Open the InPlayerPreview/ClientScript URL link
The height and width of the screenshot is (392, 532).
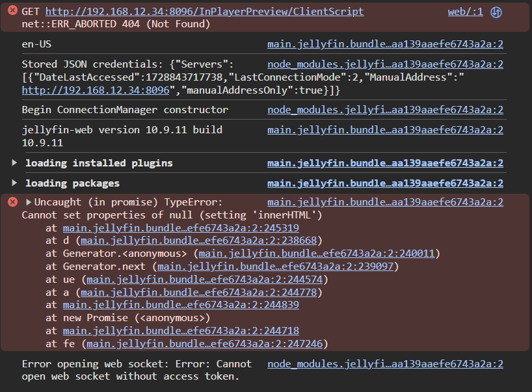204,12
